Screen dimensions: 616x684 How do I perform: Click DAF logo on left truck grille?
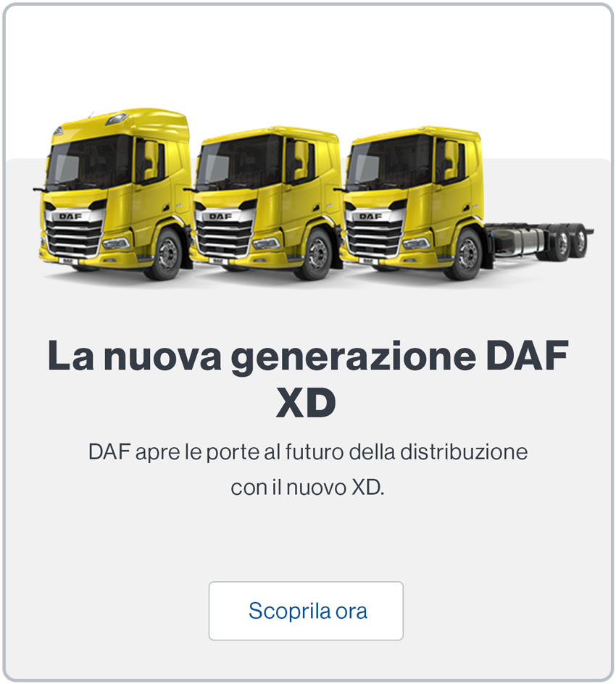click(x=70, y=216)
